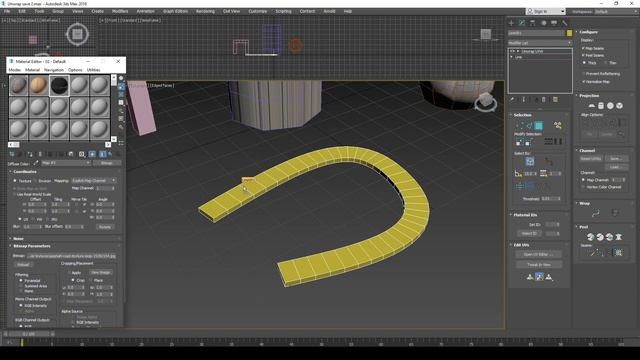Collapse the Peel rollout

click(x=584, y=227)
